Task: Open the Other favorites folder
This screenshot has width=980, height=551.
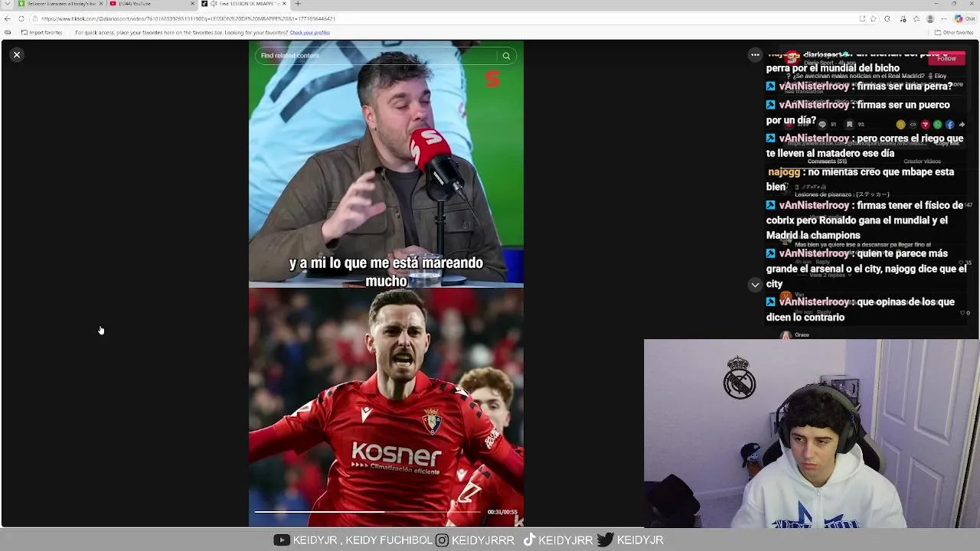Action: click(954, 33)
